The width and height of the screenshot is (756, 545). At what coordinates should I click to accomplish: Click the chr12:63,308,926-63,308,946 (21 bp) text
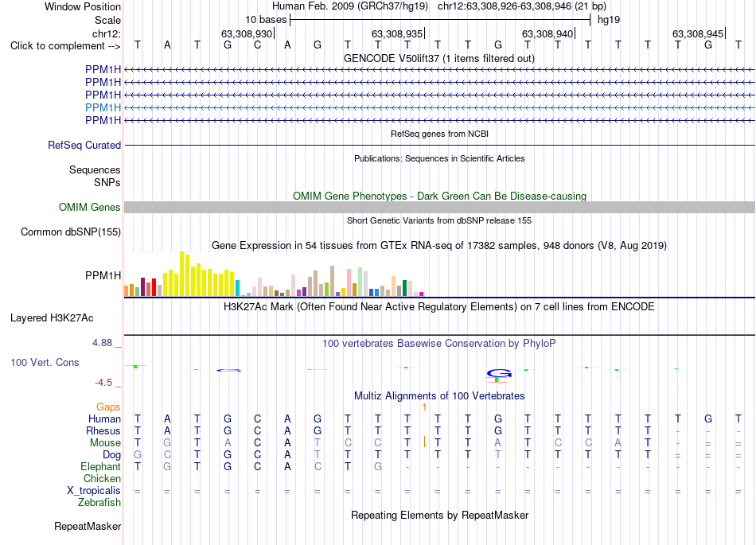[x=522, y=6]
